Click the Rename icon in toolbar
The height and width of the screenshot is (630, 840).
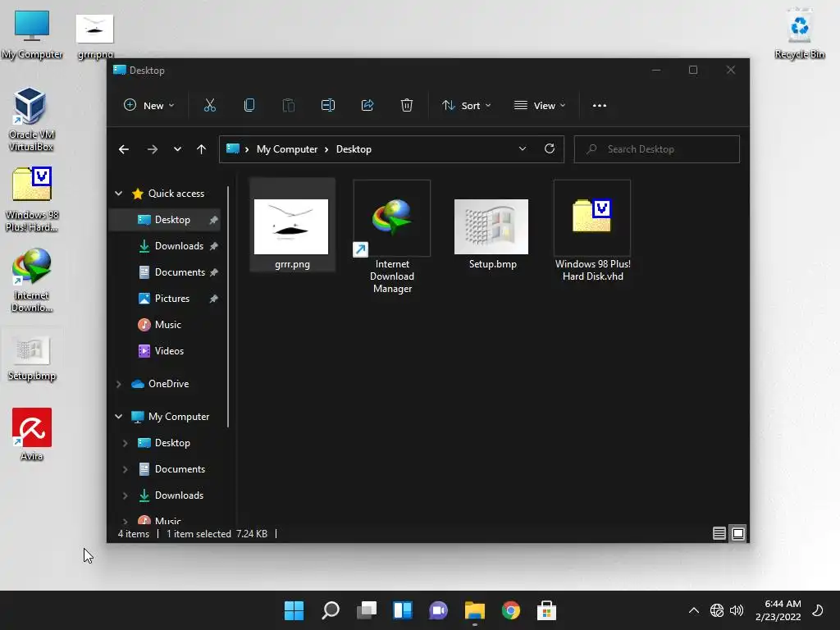(328, 106)
